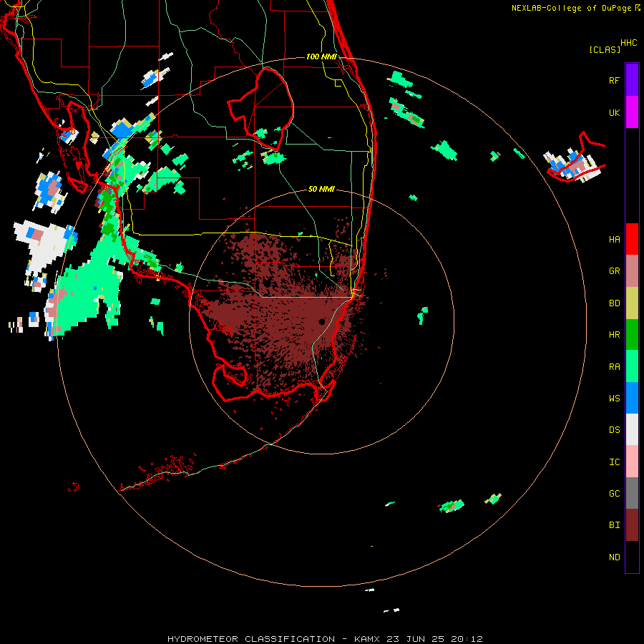Click the 100 NMI range ring label
The width and height of the screenshot is (644, 644).
click(x=321, y=57)
